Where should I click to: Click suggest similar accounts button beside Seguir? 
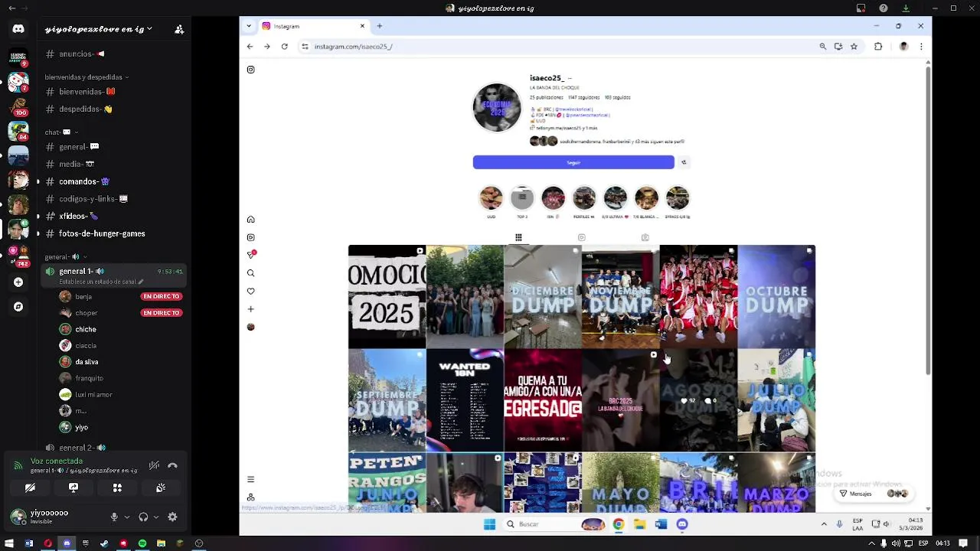click(684, 162)
